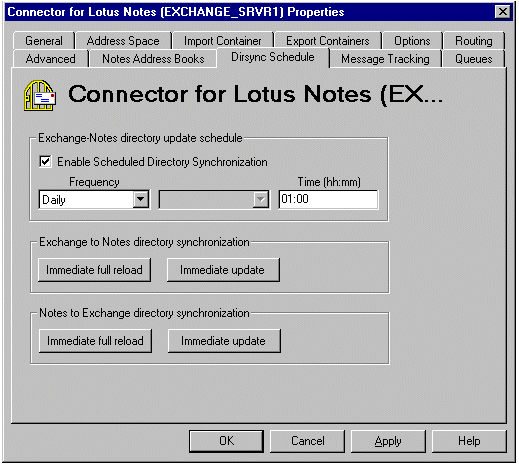This screenshot has width=519, height=465.
Task: Open the Queues tab
Action: coord(474,59)
